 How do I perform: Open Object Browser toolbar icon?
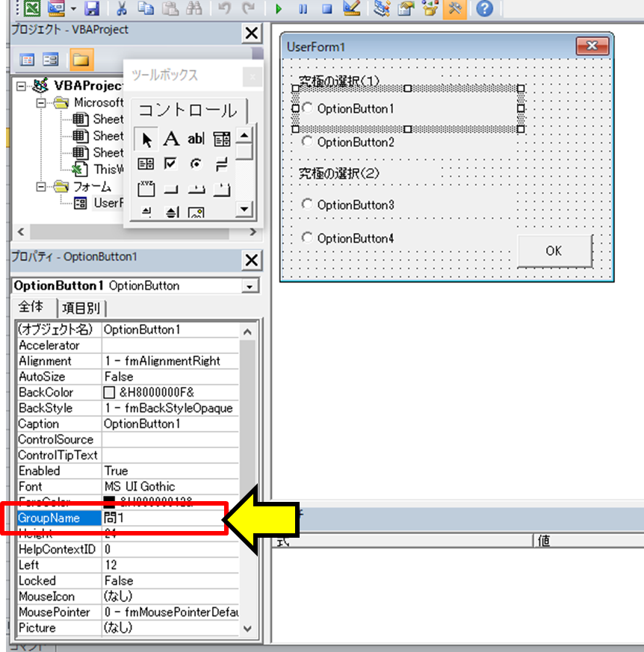(x=430, y=8)
